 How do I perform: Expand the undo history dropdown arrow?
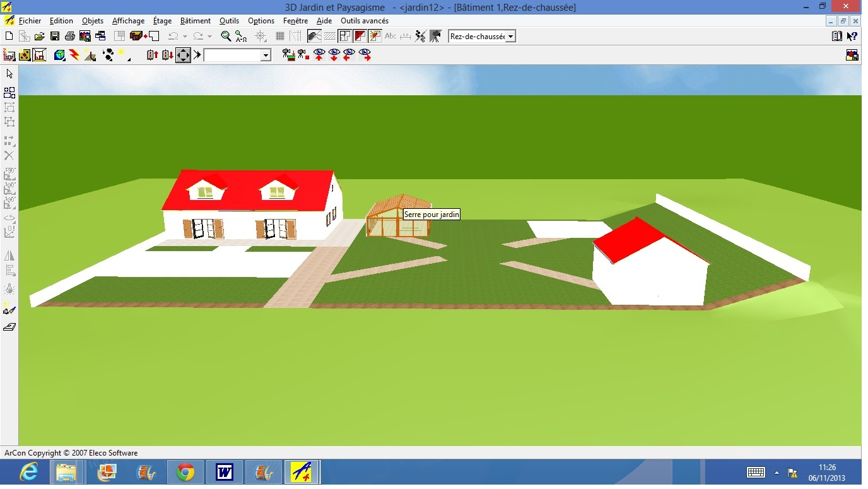(x=185, y=37)
